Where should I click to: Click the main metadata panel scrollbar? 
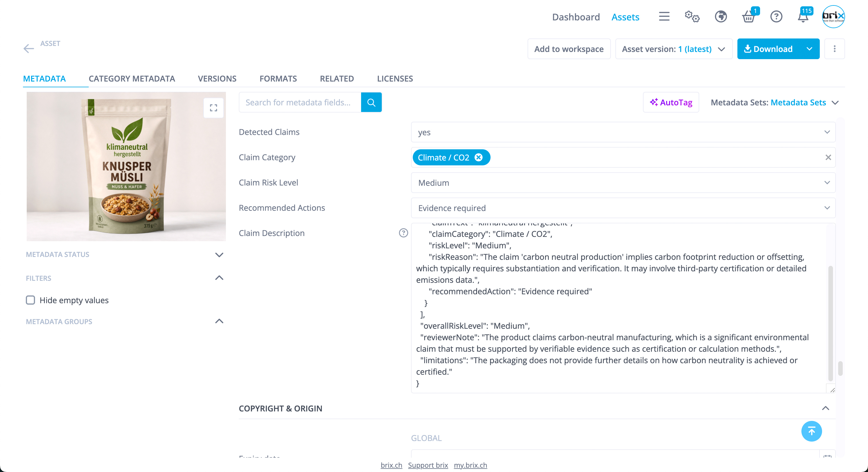(x=840, y=368)
